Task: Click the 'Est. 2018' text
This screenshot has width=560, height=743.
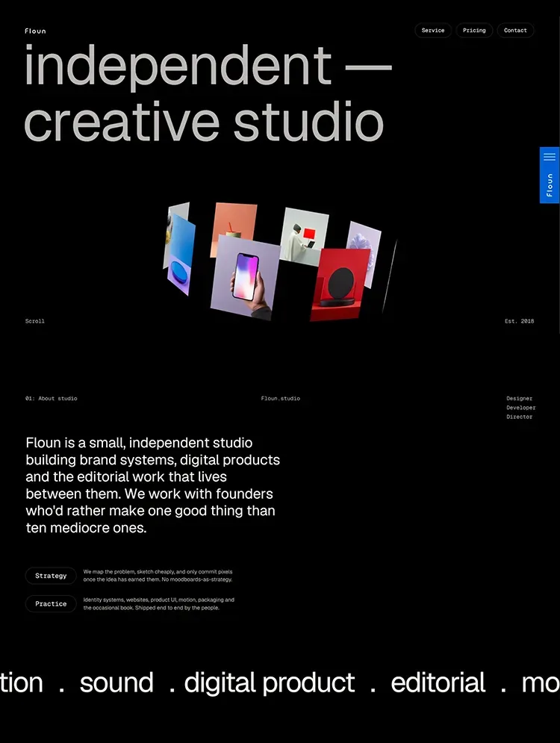Action: pyautogui.click(x=519, y=321)
